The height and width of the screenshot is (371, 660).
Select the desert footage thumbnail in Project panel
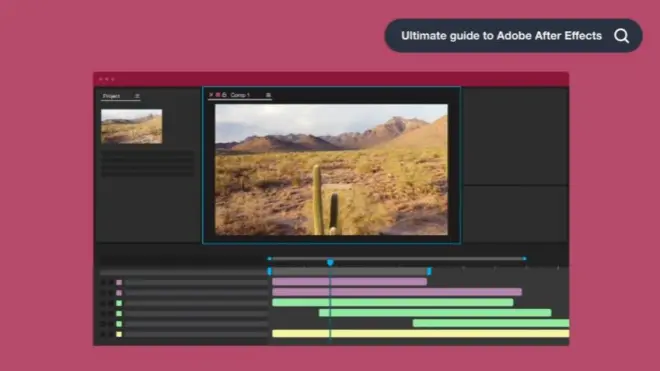[132, 126]
